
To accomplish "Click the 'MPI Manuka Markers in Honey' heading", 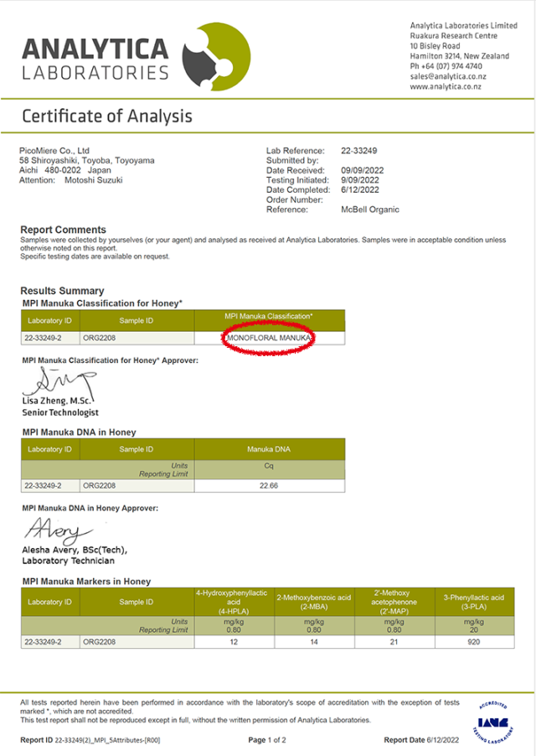I will point(87,582).
